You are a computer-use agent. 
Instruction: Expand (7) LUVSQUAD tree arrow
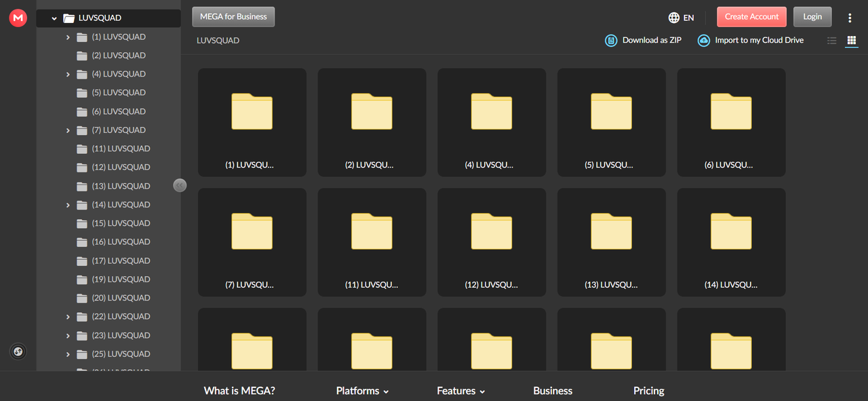[x=68, y=130]
